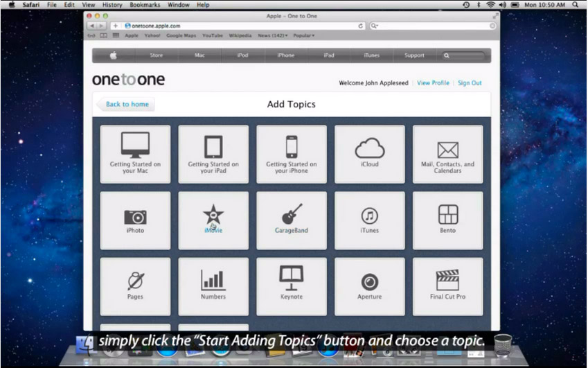This screenshot has height=368, width=588.
Task: Open the Window menu
Action: point(178,5)
